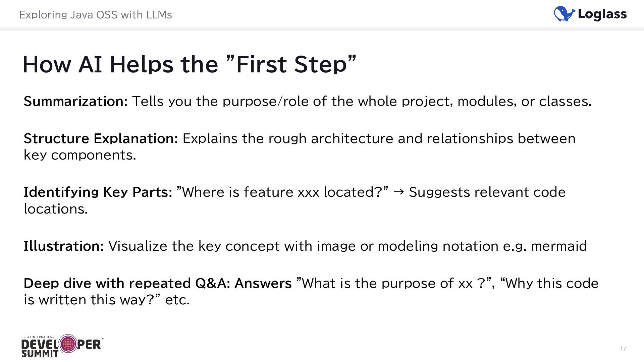Screen dimensions: 644x362
Task: Click the bold "Illustration:" label
Action: [x=64, y=246]
